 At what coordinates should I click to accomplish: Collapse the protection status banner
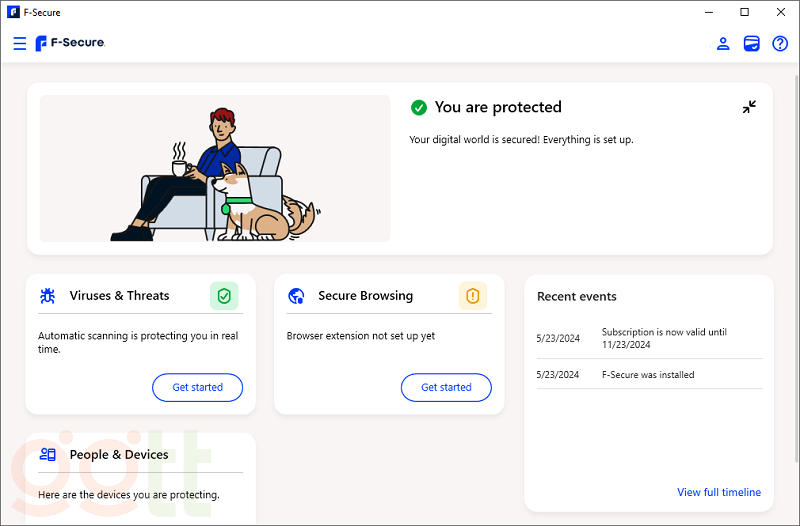(749, 107)
